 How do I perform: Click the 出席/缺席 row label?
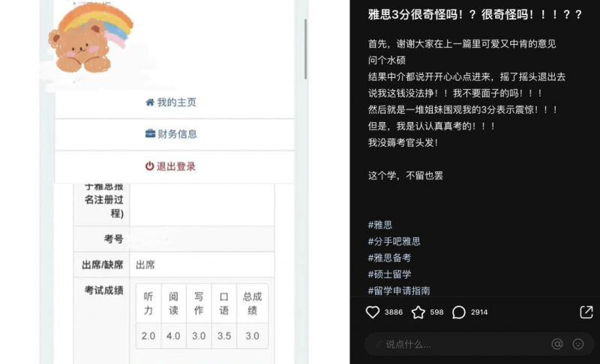tap(103, 264)
